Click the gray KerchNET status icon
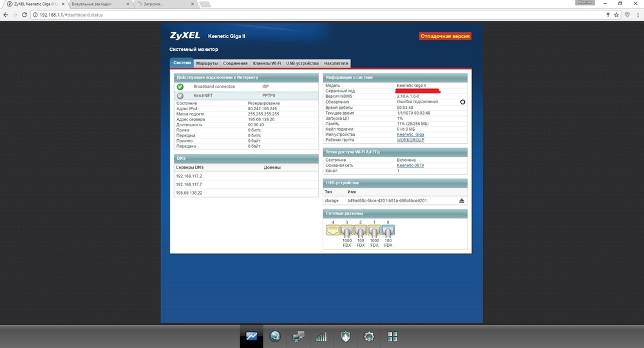 pos(180,96)
